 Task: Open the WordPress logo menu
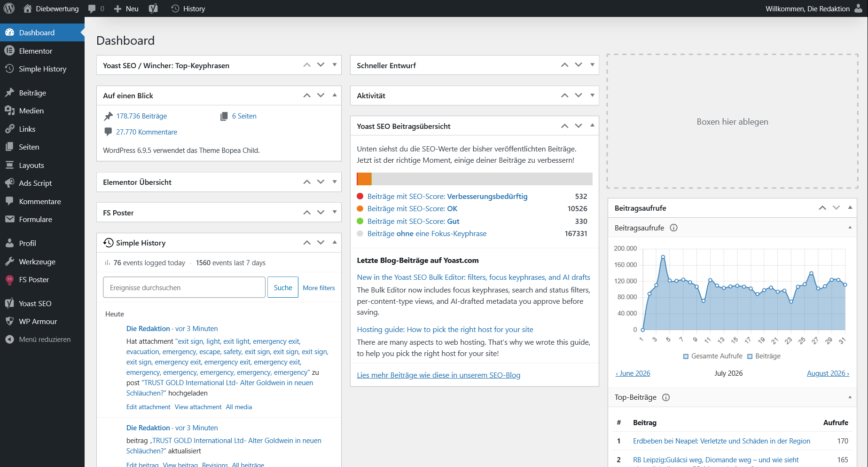tap(9, 8)
